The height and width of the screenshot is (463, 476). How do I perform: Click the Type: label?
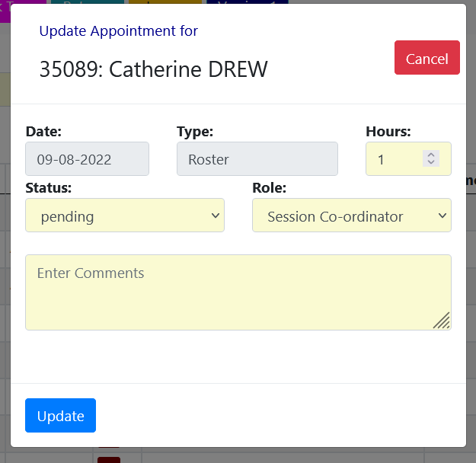(195, 131)
